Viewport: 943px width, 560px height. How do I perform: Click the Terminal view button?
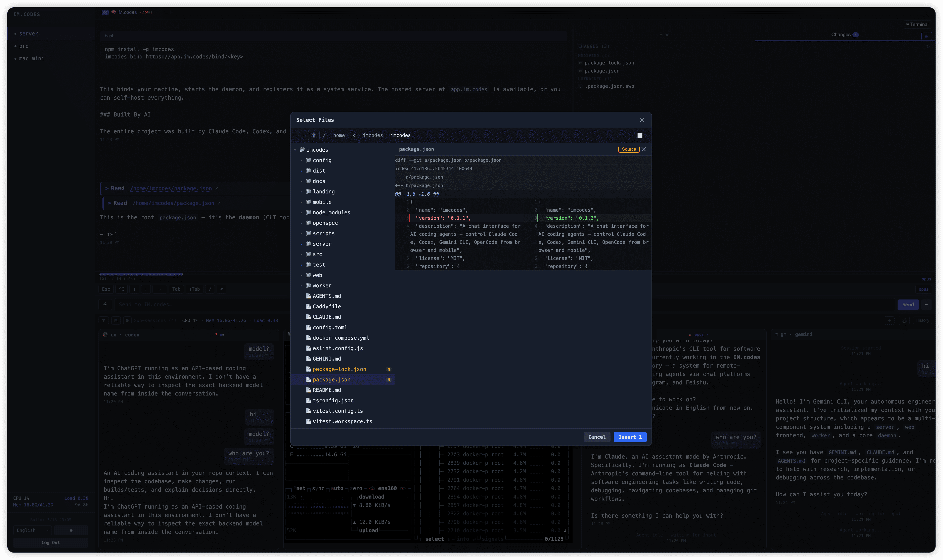click(917, 25)
